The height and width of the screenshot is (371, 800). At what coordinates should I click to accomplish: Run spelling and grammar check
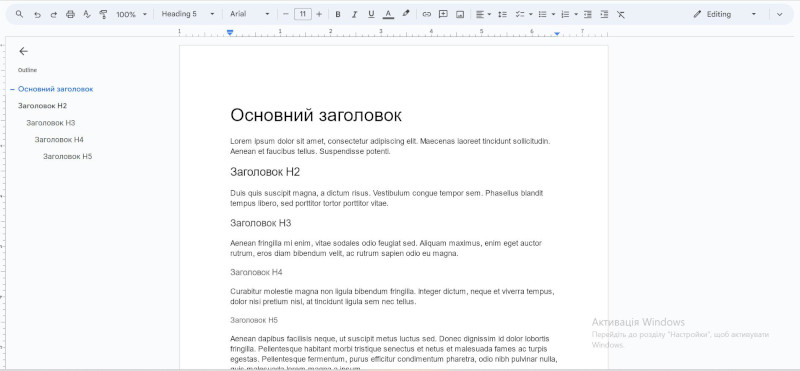pos(87,14)
